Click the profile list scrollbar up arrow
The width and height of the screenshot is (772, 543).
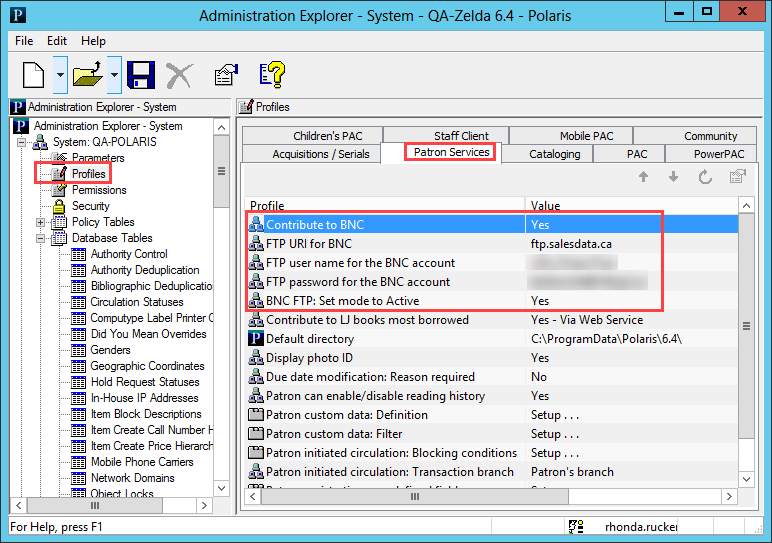point(746,206)
